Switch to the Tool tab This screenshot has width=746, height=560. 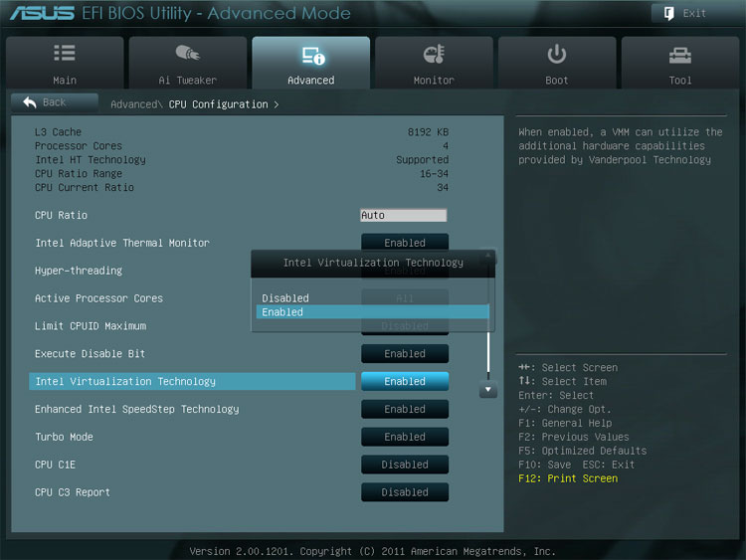click(x=680, y=63)
